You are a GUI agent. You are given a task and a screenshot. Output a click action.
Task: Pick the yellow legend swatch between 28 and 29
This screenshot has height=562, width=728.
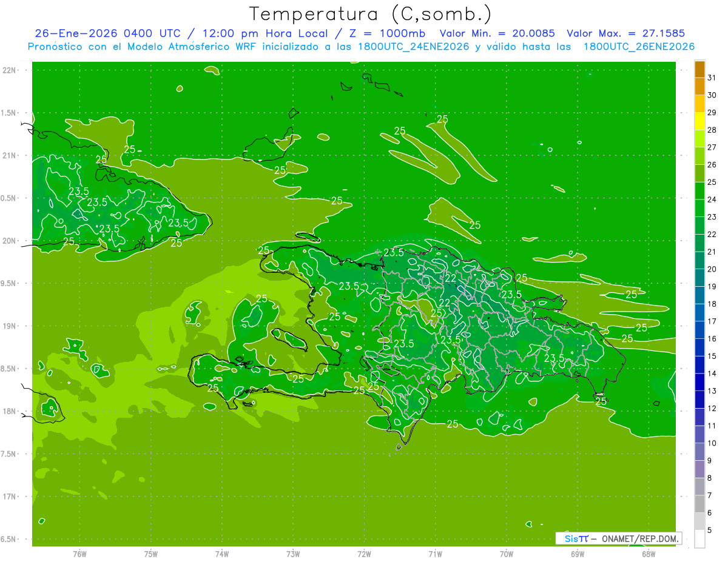click(699, 121)
